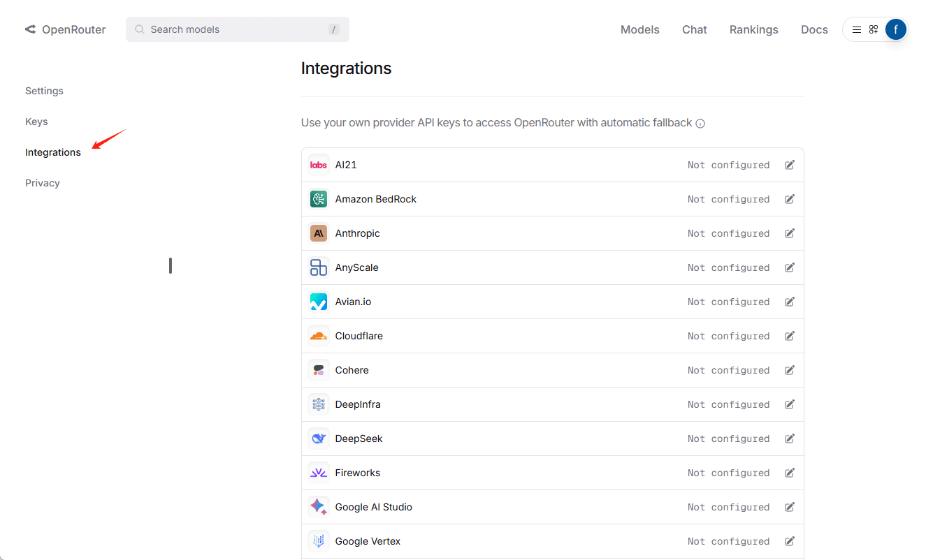
Task: Select Keys in the sidebar
Action: click(36, 121)
